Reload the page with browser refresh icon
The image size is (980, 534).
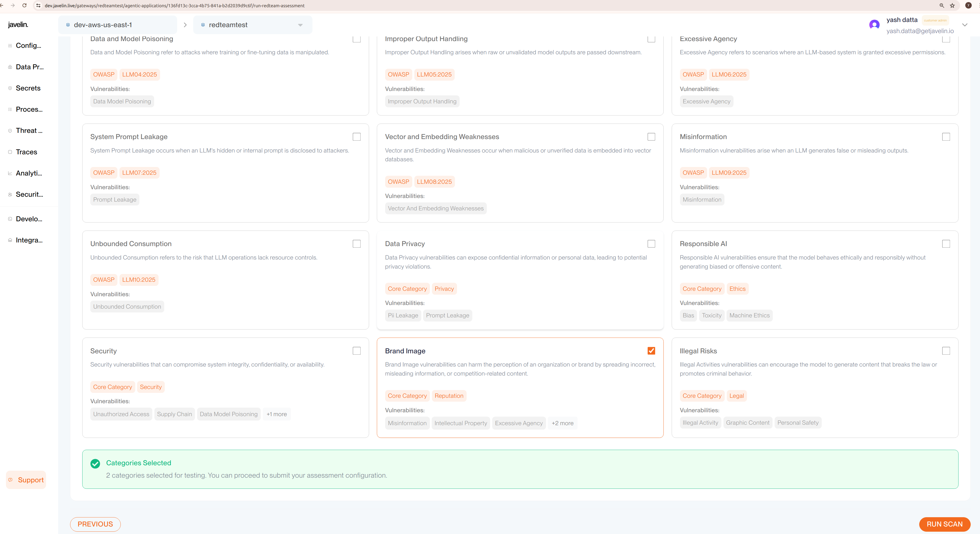coord(24,5)
